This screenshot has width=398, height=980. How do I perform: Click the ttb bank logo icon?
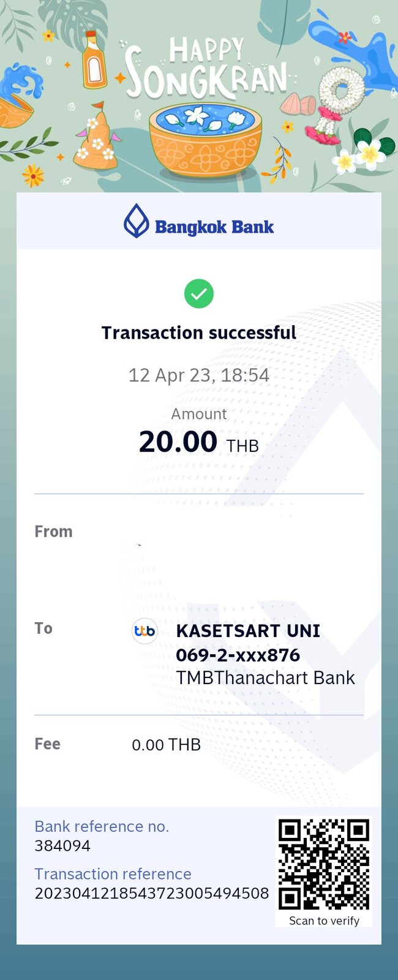145,631
